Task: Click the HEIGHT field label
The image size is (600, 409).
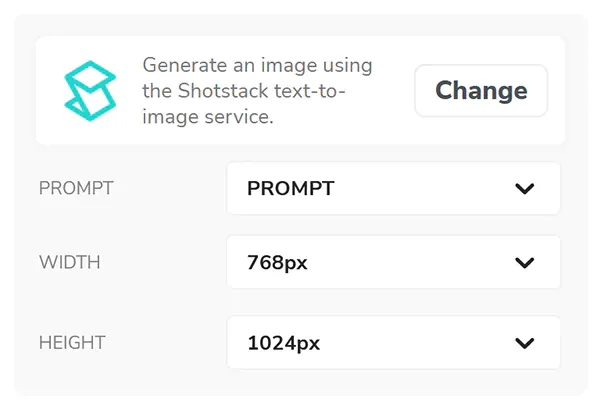Action: tap(72, 343)
